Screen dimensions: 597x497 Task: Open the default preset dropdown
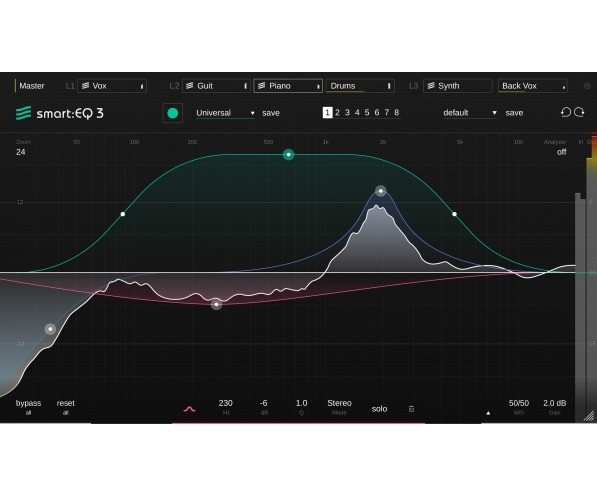pyautogui.click(x=470, y=113)
